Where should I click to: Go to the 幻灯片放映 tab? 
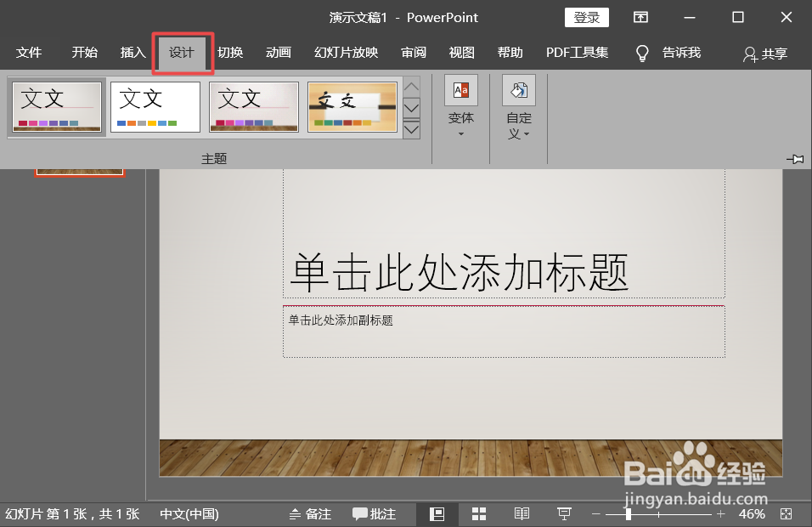[346, 53]
